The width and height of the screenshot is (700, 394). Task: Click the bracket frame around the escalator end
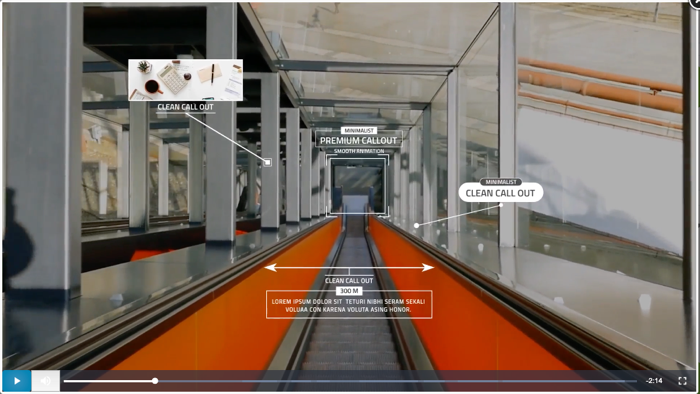[358, 186]
